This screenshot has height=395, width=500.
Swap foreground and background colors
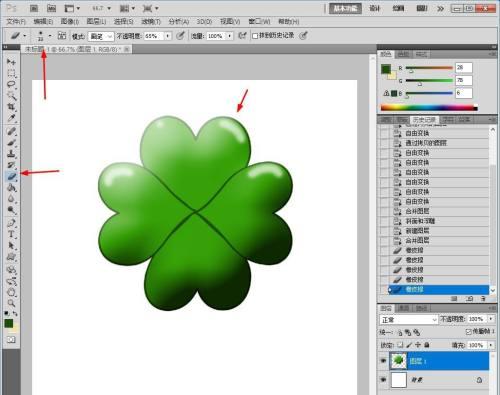tap(15, 313)
